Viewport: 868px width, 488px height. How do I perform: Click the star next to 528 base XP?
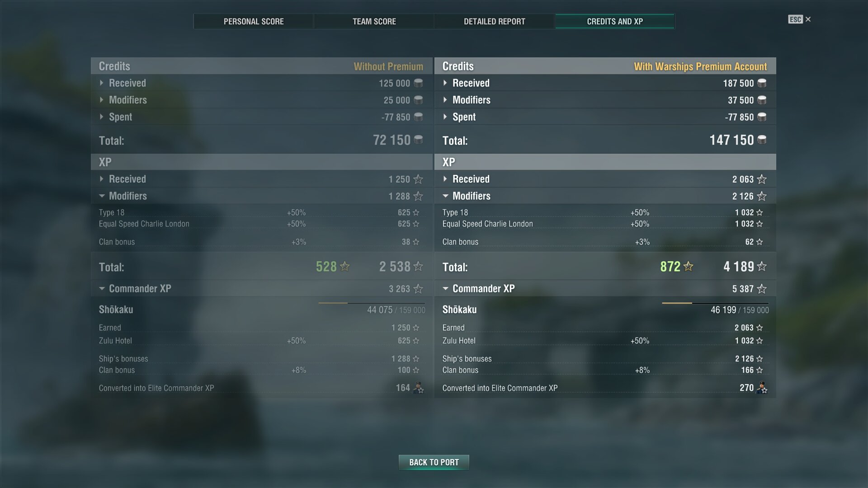(x=344, y=267)
